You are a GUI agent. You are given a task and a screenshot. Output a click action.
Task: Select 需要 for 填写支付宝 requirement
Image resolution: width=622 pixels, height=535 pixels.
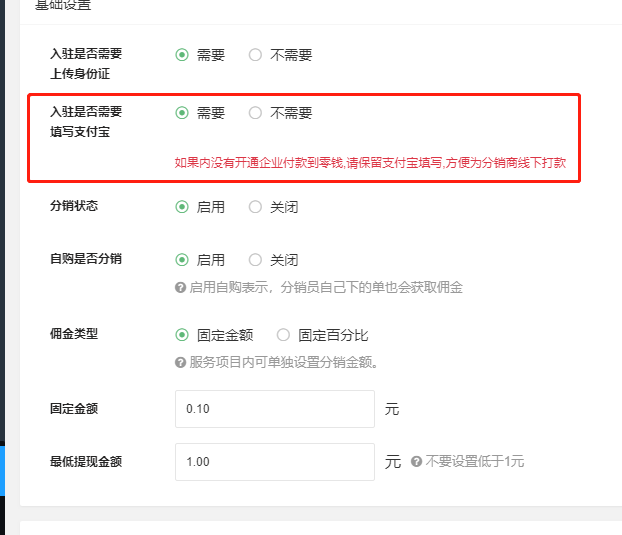click(x=182, y=113)
